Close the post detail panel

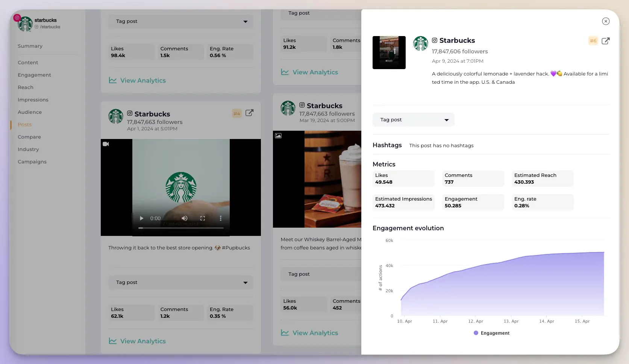[605, 21]
